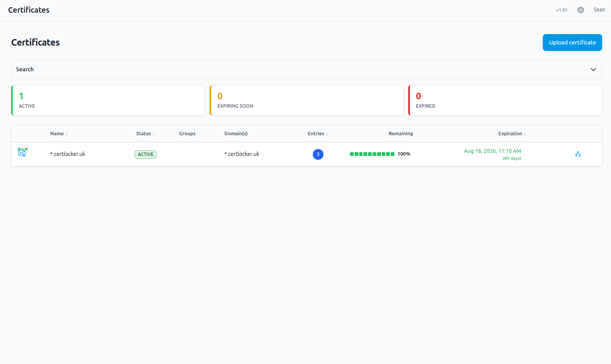Screen dimensions: 611x364
Task: Open the network topology icon in certificate row
Action: tap(578, 154)
